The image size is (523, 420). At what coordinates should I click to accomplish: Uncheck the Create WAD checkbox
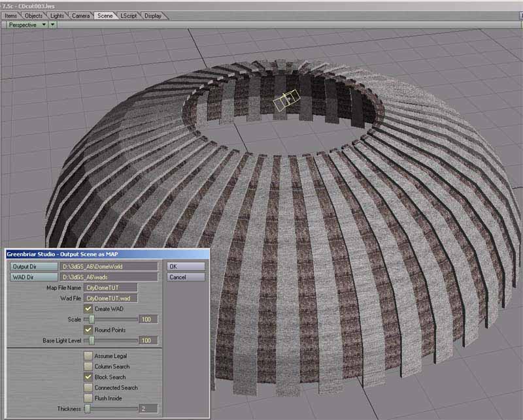tap(88, 308)
